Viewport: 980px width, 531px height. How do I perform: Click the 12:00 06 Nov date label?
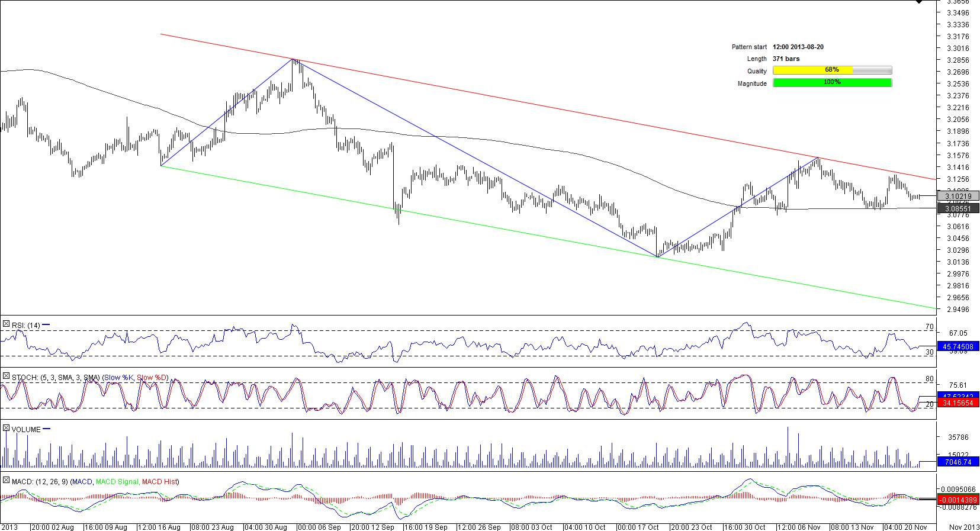tap(799, 527)
